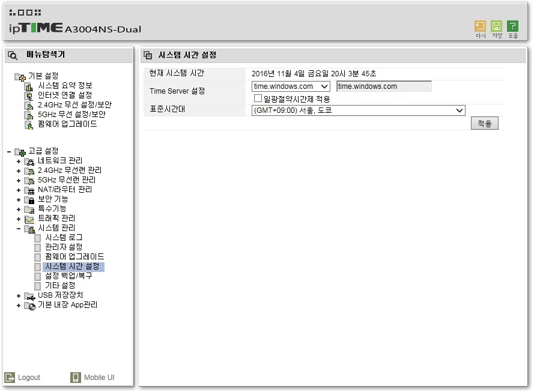
Task: Click the time.windows.com text input field
Action: 384,86
